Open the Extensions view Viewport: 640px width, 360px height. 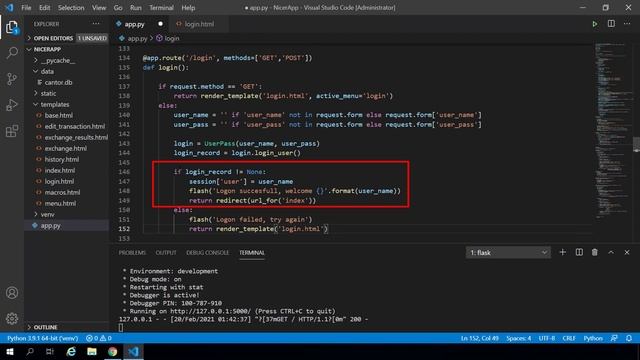click(x=12, y=131)
